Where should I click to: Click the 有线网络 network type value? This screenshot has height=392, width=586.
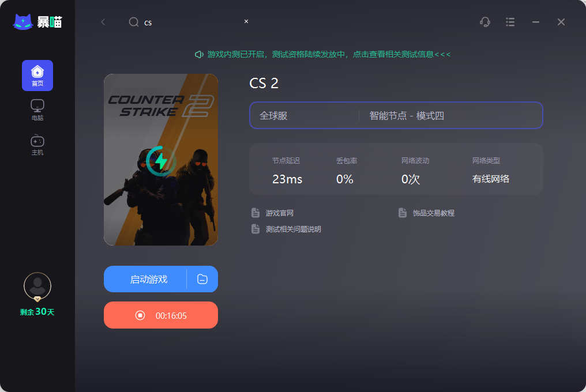point(491,179)
